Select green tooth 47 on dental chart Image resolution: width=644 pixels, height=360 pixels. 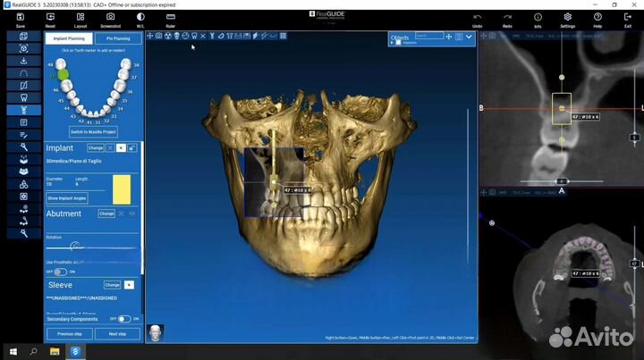click(x=63, y=75)
